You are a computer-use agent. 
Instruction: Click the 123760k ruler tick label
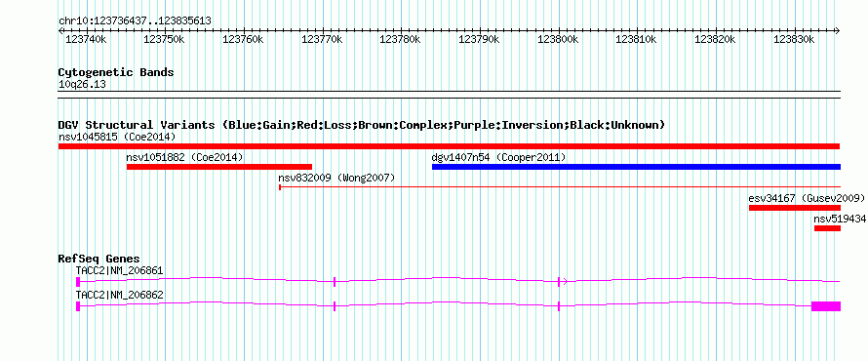point(243,39)
